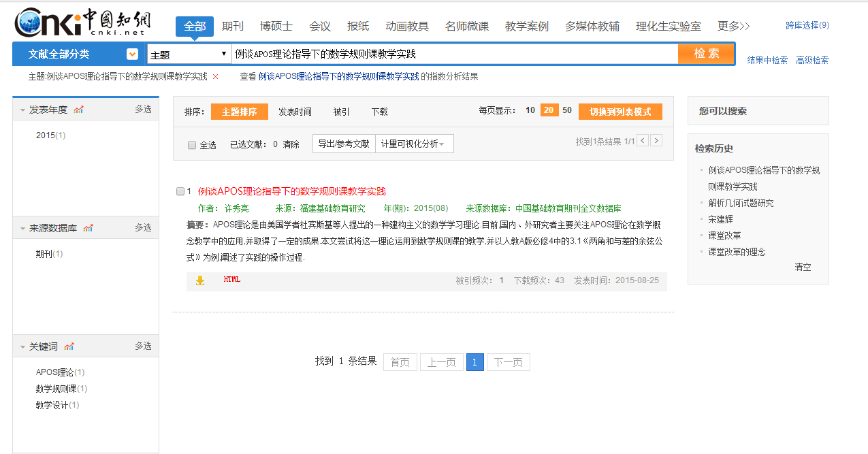The image size is (868, 454).
Task: Filter by source 期刊(1)
Action: click(x=49, y=254)
